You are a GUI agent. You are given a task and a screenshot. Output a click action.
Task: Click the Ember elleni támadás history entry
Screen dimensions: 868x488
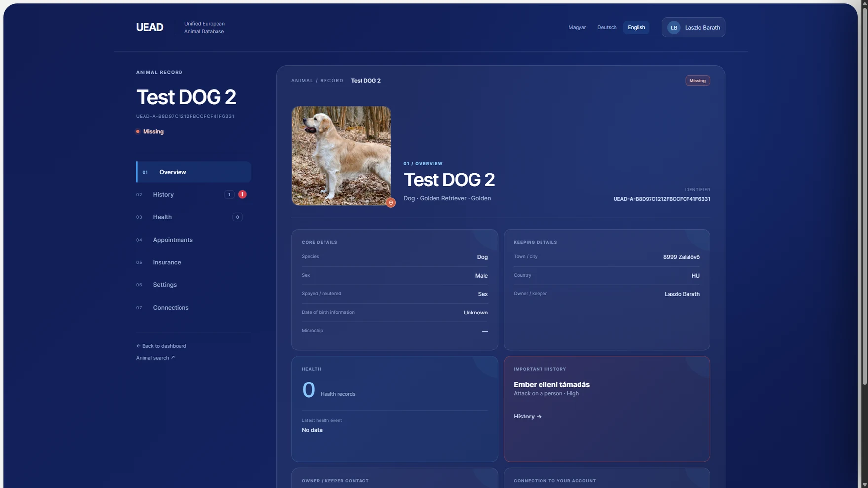[x=552, y=385]
